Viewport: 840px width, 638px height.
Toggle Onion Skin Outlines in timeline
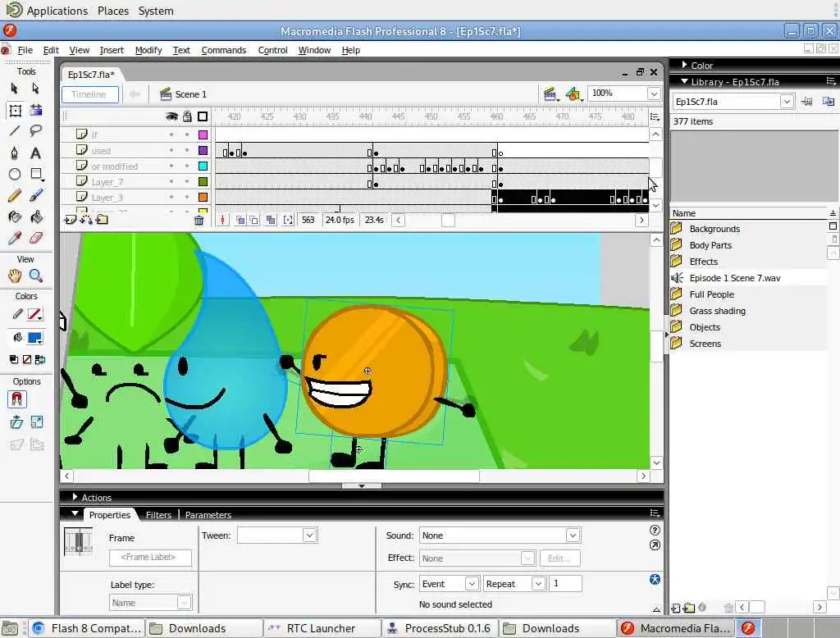pos(254,220)
